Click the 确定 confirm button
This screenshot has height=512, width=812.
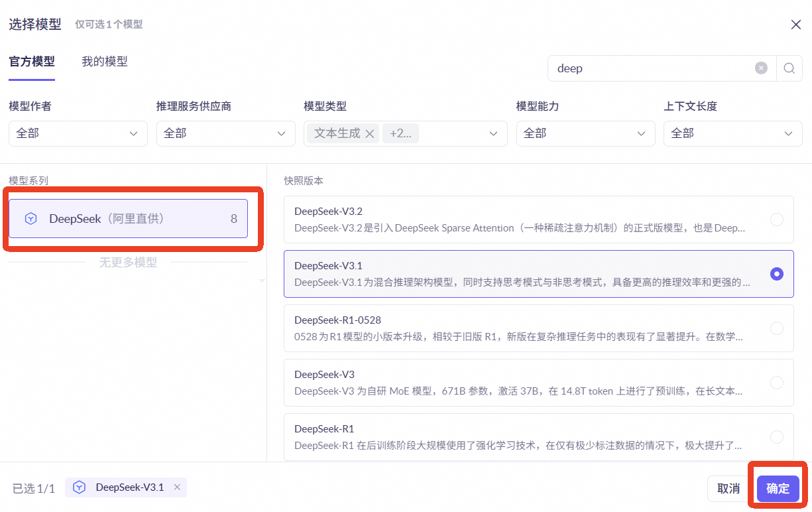(778, 489)
